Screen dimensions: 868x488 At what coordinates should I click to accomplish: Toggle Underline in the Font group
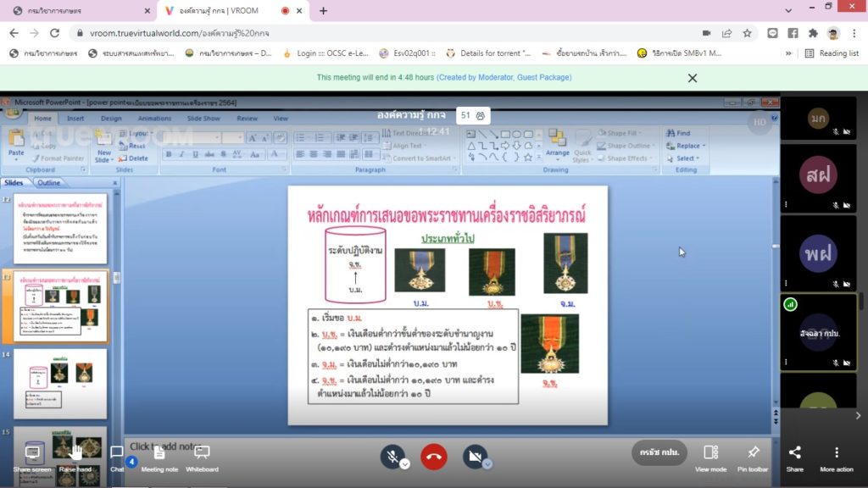point(195,154)
